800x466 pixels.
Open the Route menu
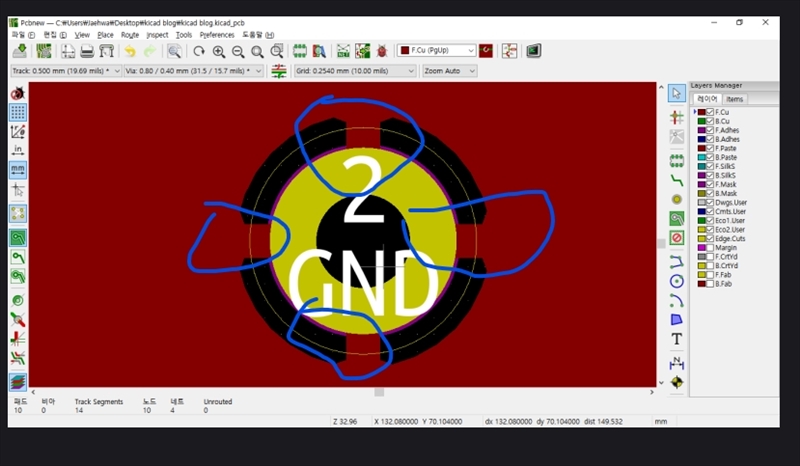pyautogui.click(x=130, y=35)
